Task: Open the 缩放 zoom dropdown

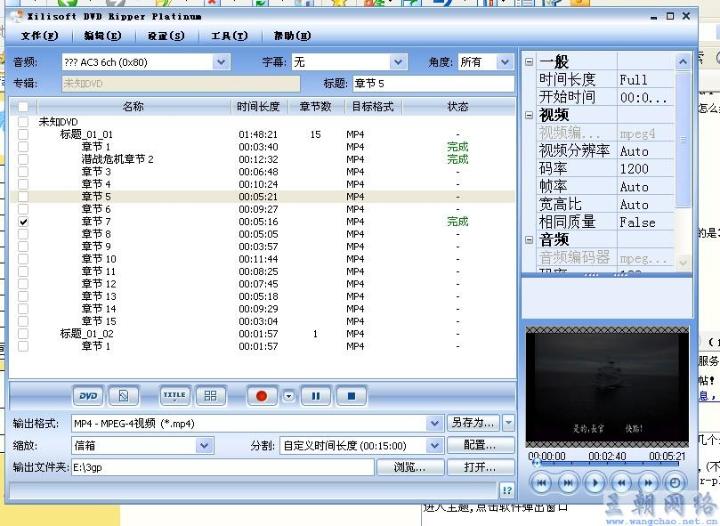Action: pos(204,445)
